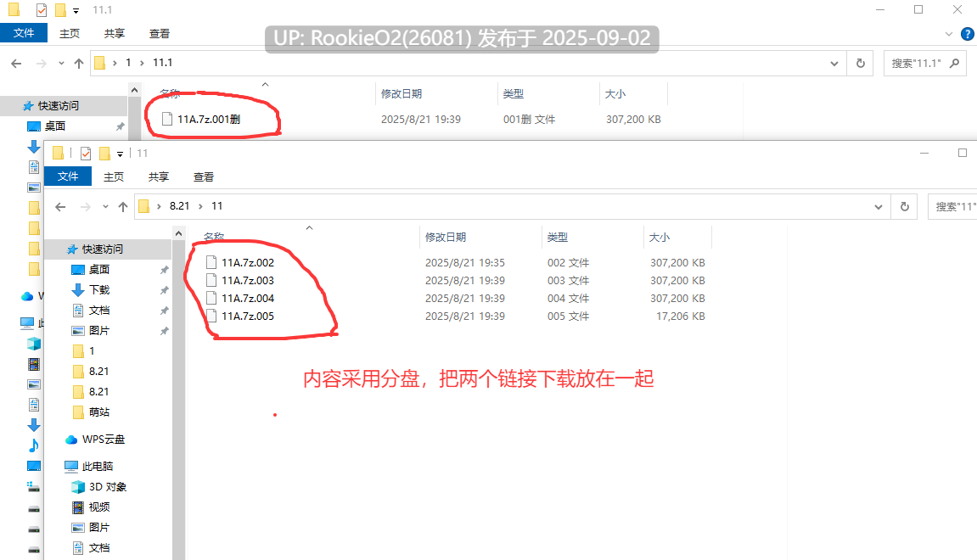Select file 11A.7z.001删
The image size is (977, 560).
tap(209, 119)
